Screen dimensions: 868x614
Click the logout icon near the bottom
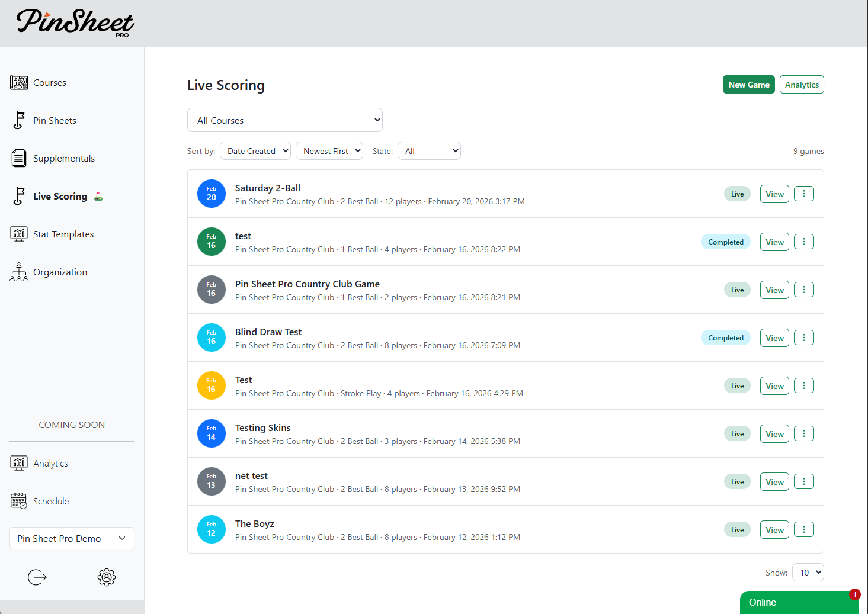(37, 577)
